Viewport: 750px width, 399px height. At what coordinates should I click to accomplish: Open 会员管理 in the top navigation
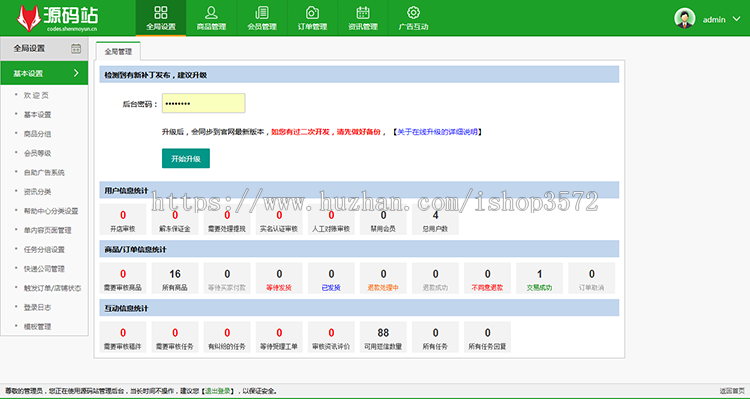(262, 18)
